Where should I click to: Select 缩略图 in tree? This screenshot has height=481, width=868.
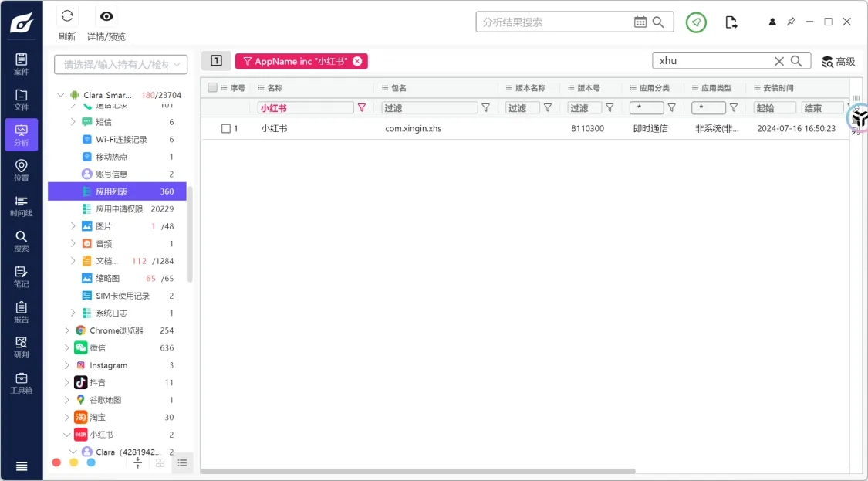pyautogui.click(x=107, y=278)
